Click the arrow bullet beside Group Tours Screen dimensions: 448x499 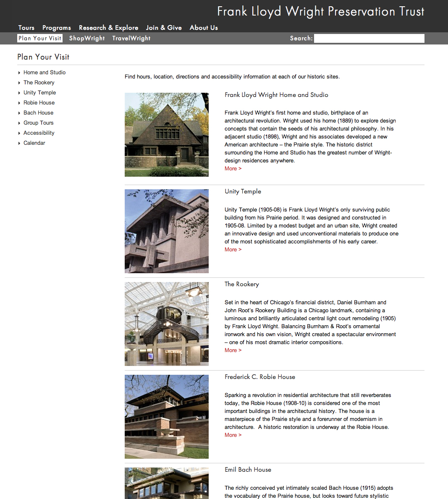(x=19, y=123)
